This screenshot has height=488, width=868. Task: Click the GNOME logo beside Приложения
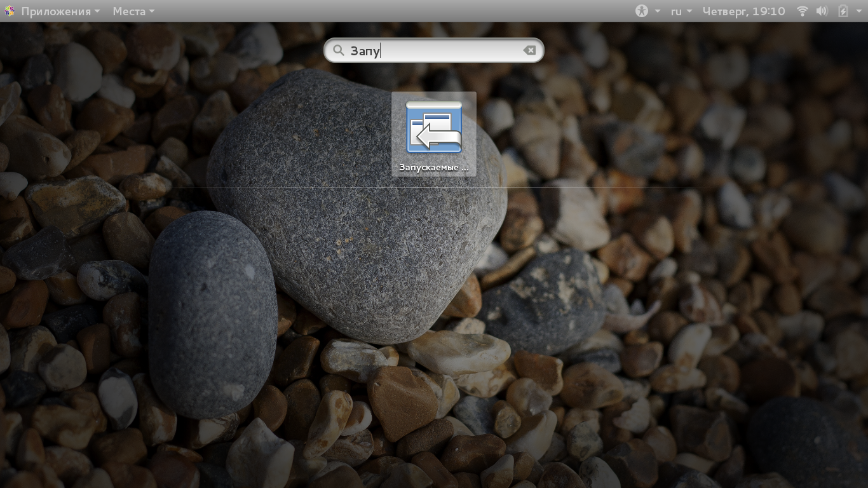pos(10,11)
